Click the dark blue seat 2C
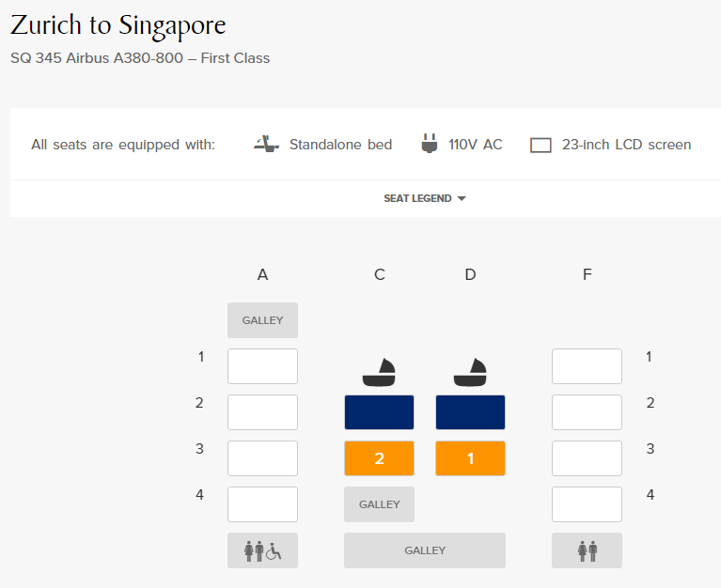This screenshot has height=588, width=721. tap(380, 412)
